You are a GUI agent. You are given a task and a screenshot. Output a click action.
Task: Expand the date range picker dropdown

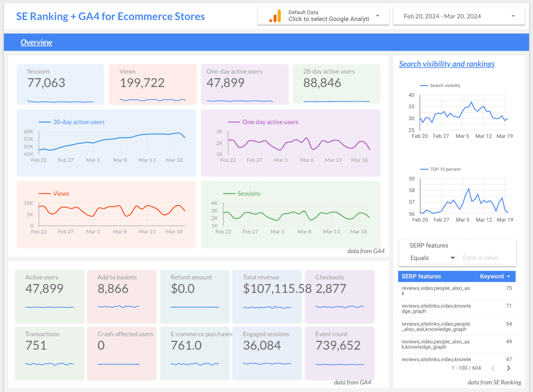[513, 16]
